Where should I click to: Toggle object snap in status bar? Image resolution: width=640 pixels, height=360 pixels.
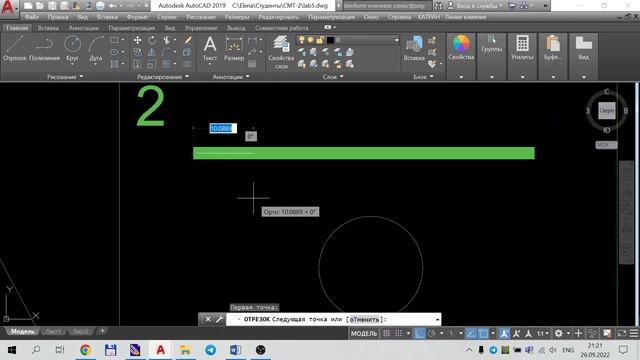(x=483, y=333)
